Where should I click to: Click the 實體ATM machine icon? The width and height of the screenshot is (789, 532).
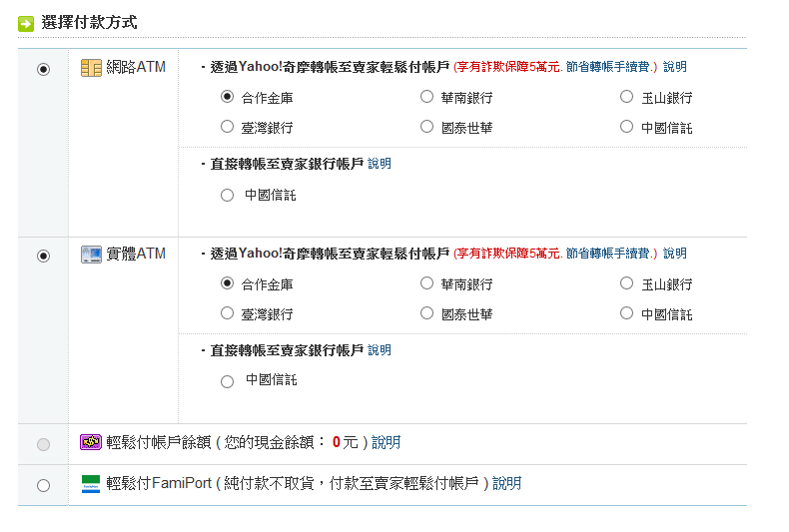[x=91, y=255]
